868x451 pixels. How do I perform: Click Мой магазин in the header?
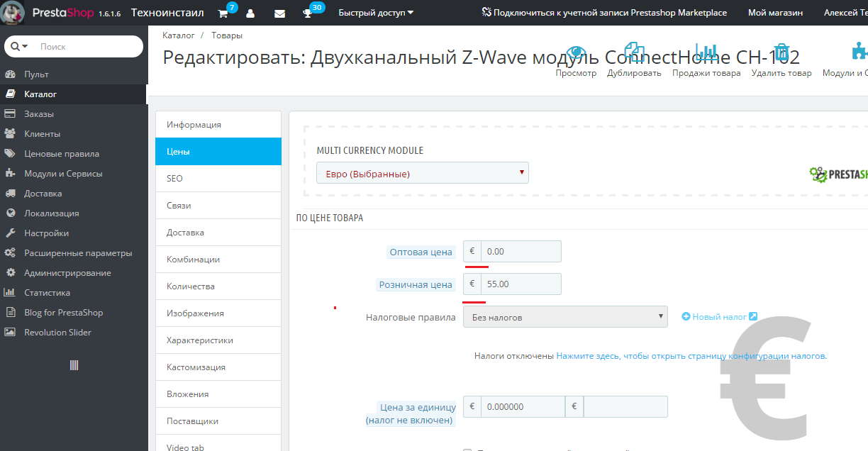pyautogui.click(x=774, y=13)
